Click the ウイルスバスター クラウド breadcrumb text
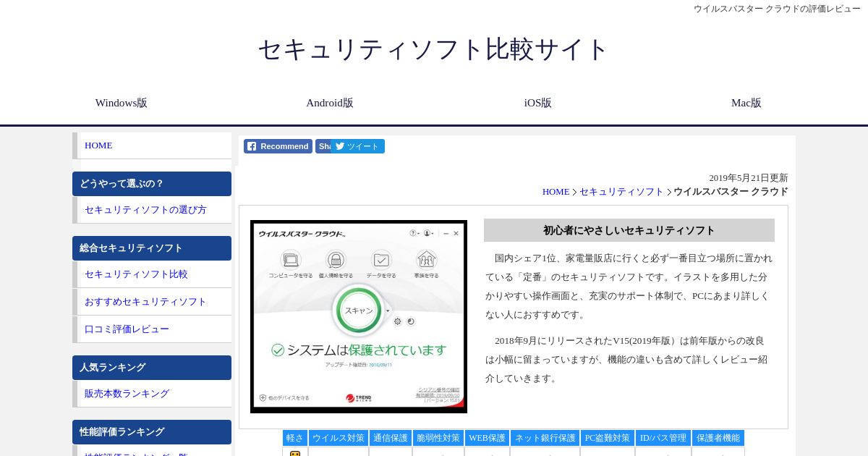Viewport: 868px width, 456px height. (731, 192)
